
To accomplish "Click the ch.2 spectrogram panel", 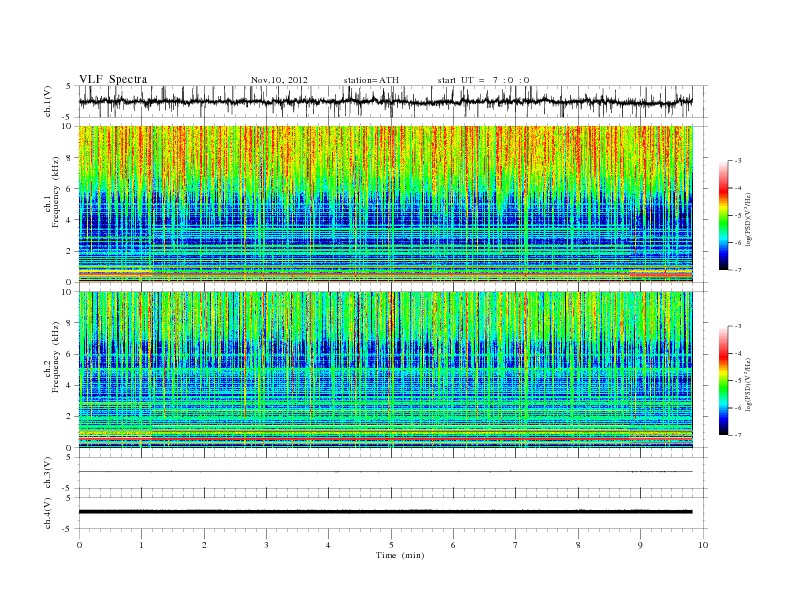I will pos(385,370).
